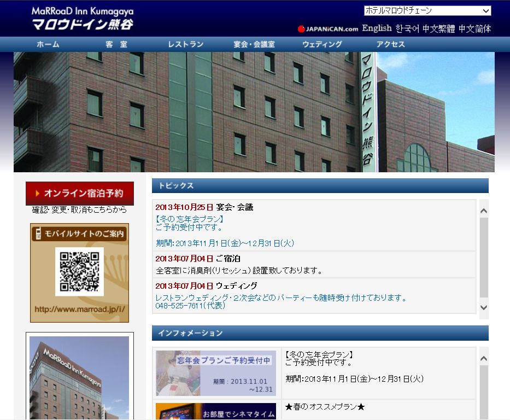Click オンライン宿泊予約 button
The width and height of the screenshot is (510, 420).
pyautogui.click(x=80, y=193)
